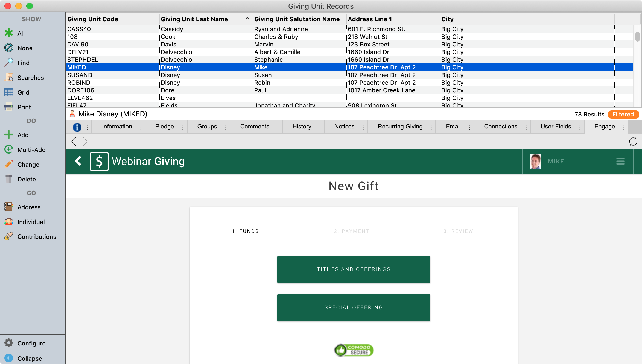Click the Multi-Add icon

9,149
